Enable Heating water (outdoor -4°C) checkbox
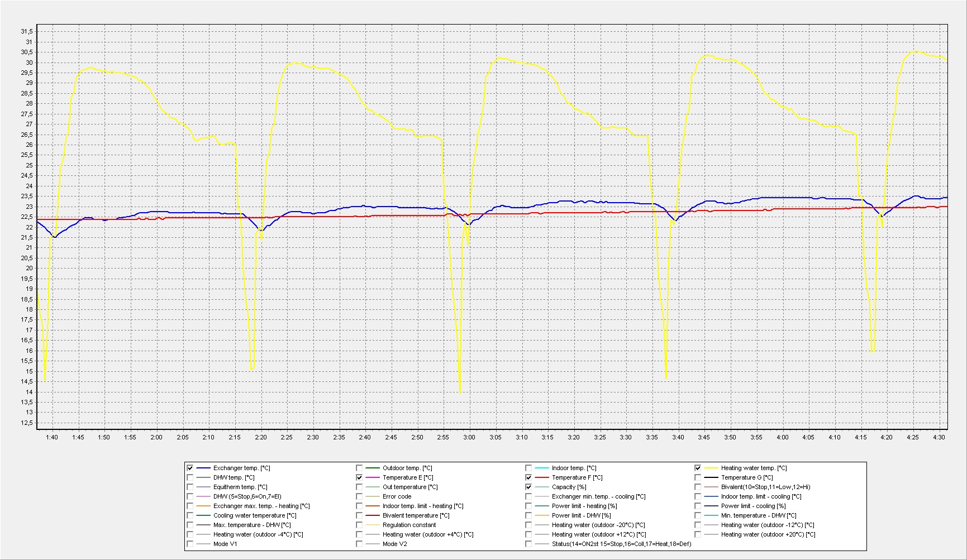 click(190, 534)
